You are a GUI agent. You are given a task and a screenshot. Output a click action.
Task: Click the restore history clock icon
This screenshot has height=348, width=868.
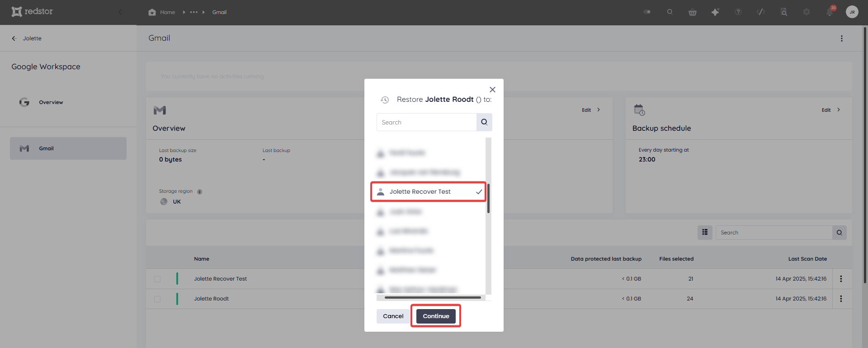tap(385, 100)
